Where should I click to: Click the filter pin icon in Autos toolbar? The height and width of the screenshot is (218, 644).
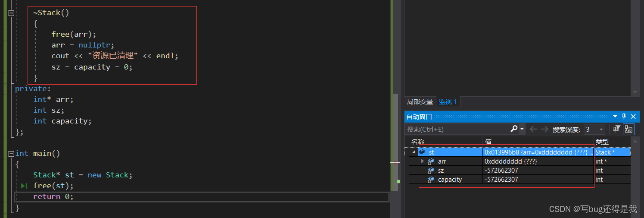(x=616, y=129)
